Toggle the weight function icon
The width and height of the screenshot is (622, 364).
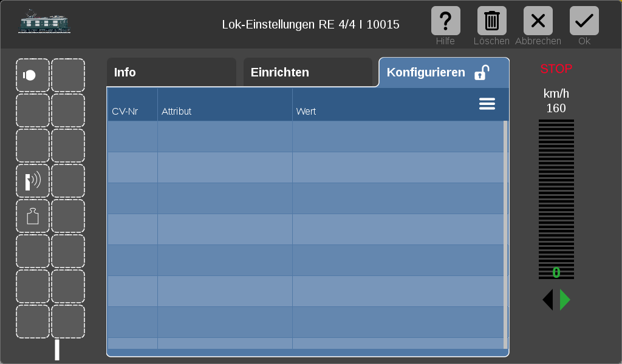click(33, 216)
